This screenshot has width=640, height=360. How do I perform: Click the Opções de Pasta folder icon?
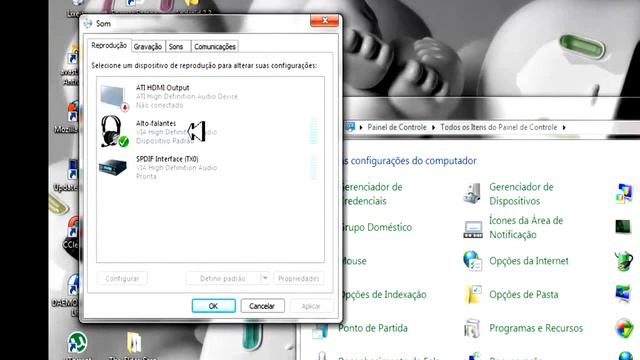click(473, 294)
